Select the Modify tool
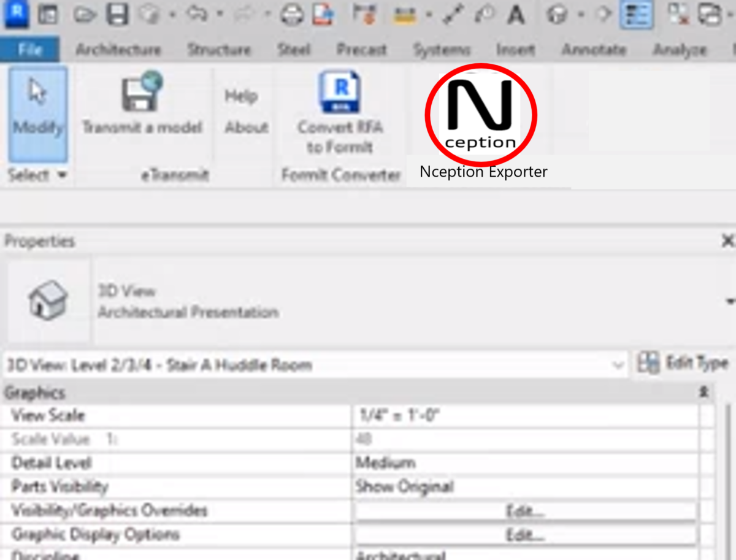Screen dimensions: 736x560 [38, 113]
